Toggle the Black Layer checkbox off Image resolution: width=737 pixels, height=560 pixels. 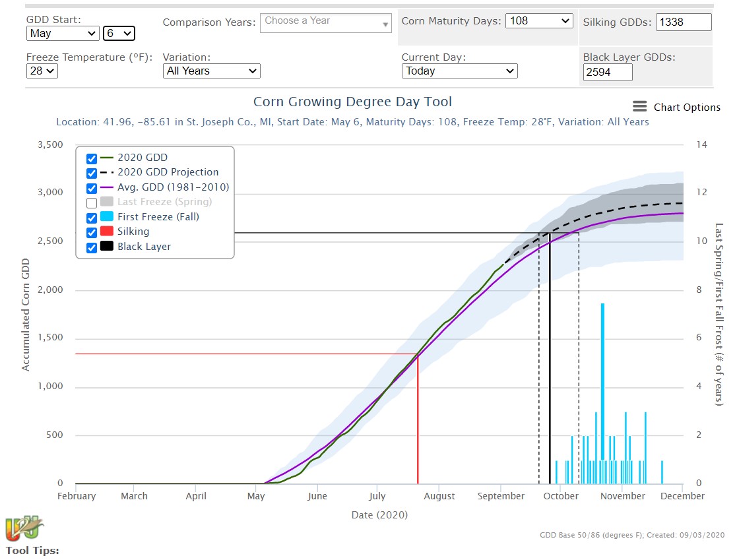pos(91,247)
